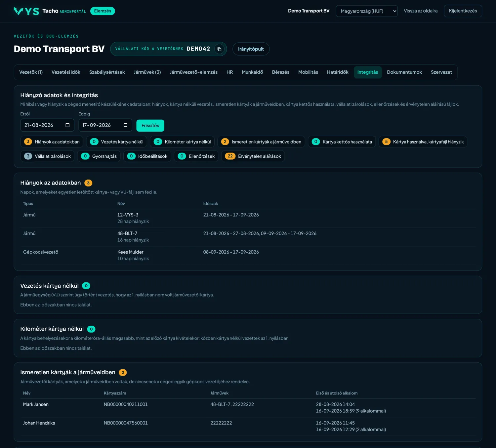The width and height of the screenshot is (496, 448).
Task: Click the Kártya kettős használata chip
Action: (342, 142)
